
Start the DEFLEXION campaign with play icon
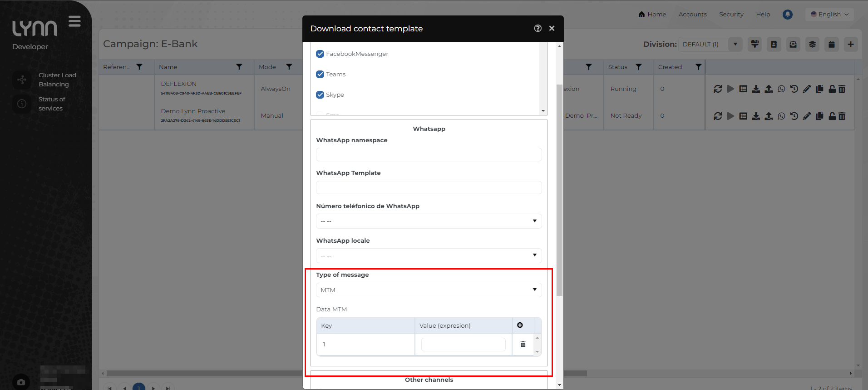pos(730,89)
